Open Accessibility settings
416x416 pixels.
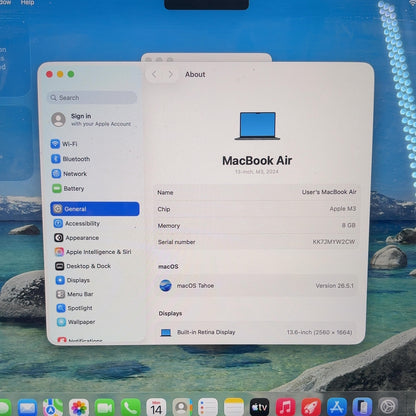pyautogui.click(x=77, y=223)
